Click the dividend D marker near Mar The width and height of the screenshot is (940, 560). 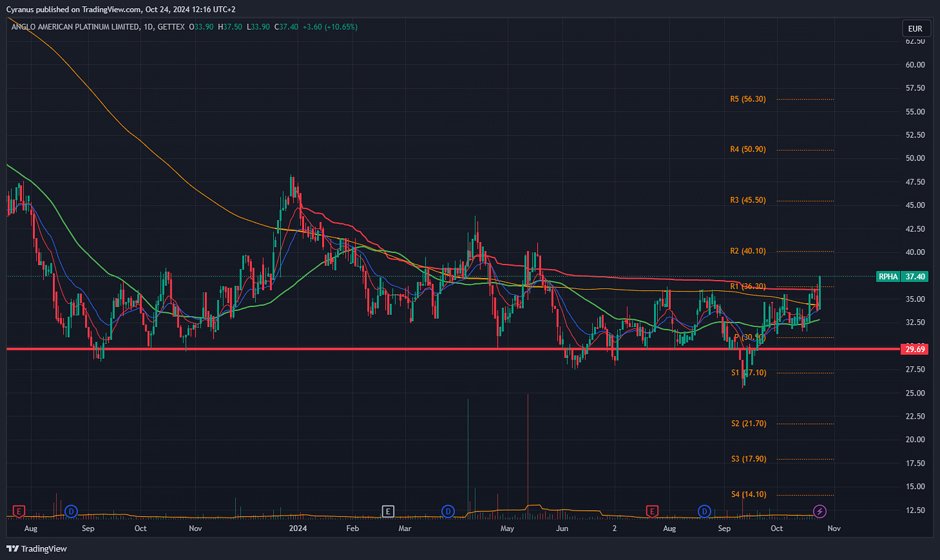[447, 511]
